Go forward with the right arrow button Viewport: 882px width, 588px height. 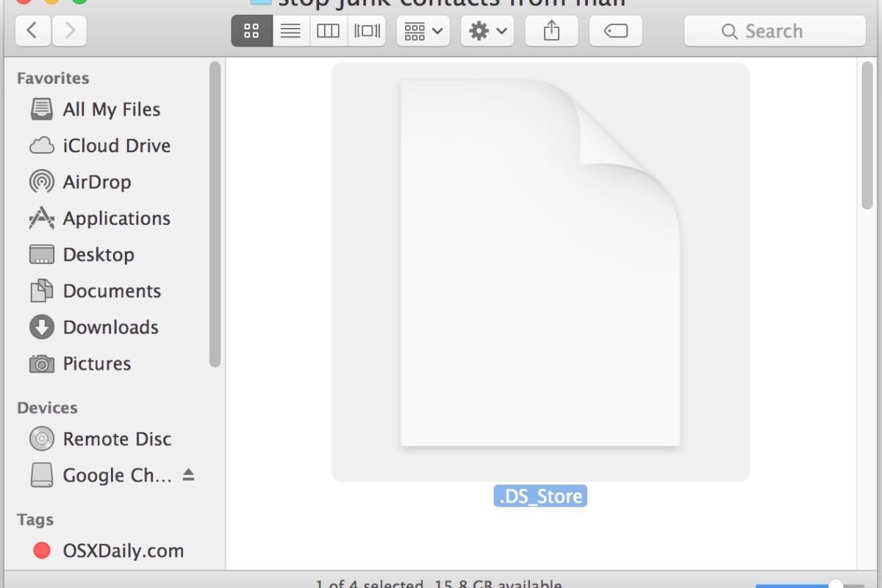69,31
